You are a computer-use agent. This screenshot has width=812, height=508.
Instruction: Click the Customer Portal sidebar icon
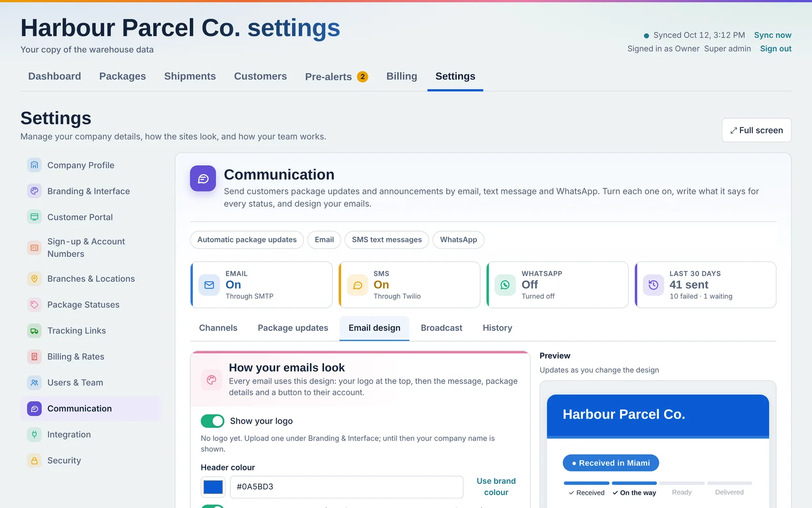coord(35,217)
